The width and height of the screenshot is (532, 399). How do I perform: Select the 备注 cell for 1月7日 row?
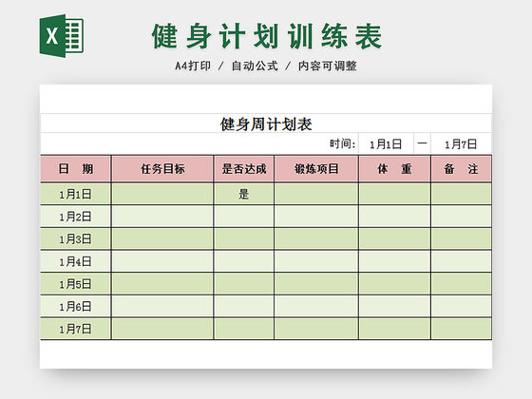point(461,329)
